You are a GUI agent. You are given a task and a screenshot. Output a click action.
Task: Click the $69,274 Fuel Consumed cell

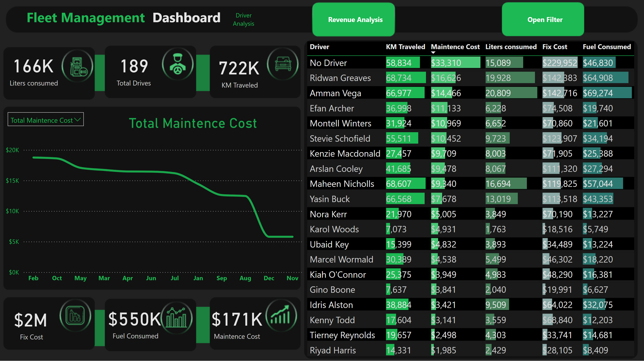point(607,93)
